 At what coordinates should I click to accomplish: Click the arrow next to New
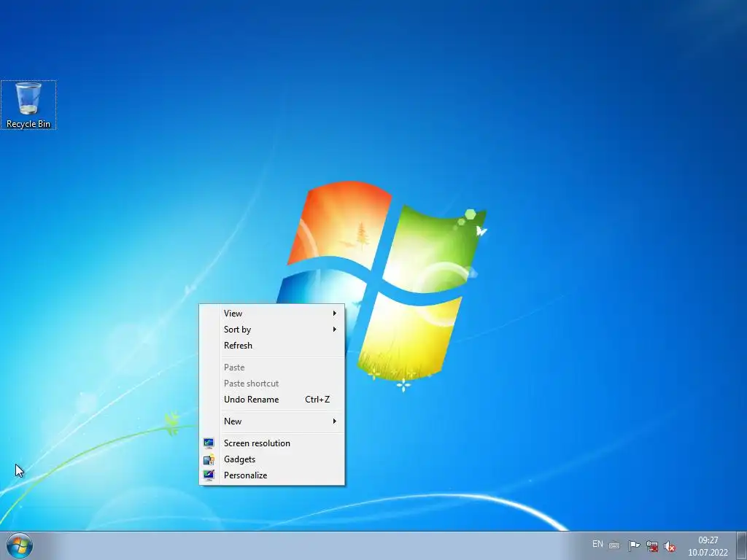point(334,421)
